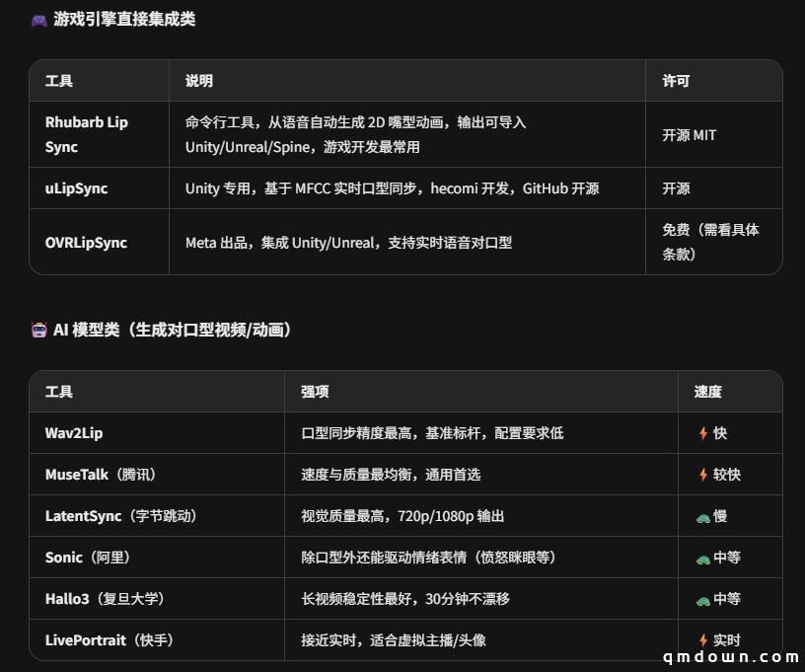Click the speed value 中等 for Hallo3
Screen dimensions: 805x672
[x=727, y=599]
